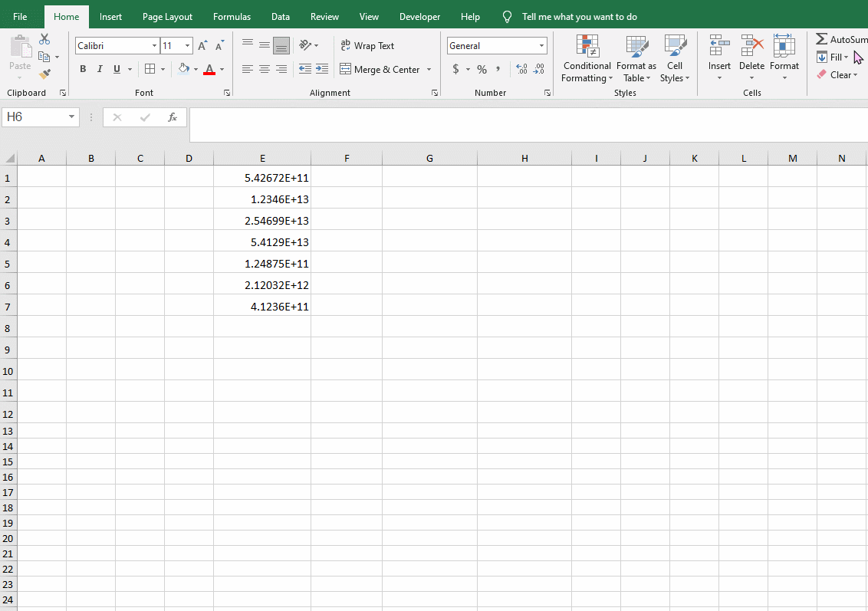Open Conditional Formatting menu

(587, 59)
